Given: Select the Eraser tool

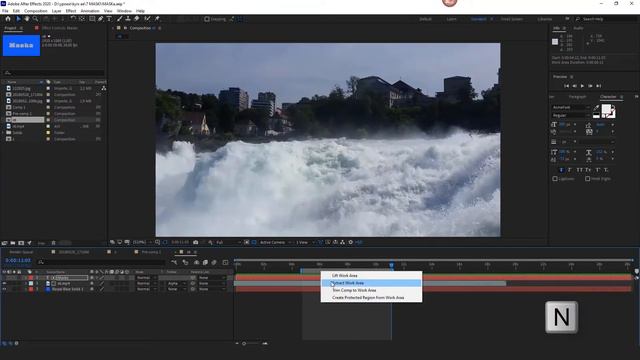Looking at the screenshot, I should click(x=137, y=19).
